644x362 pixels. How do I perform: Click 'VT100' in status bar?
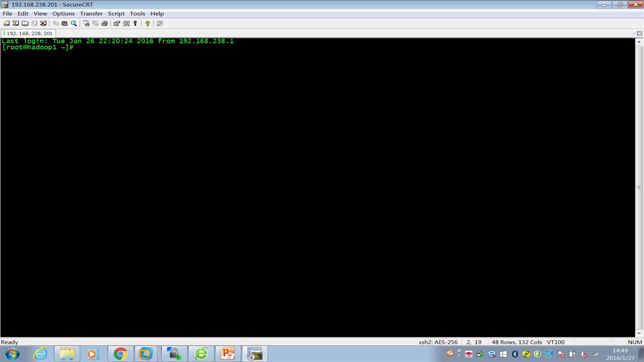pos(555,342)
